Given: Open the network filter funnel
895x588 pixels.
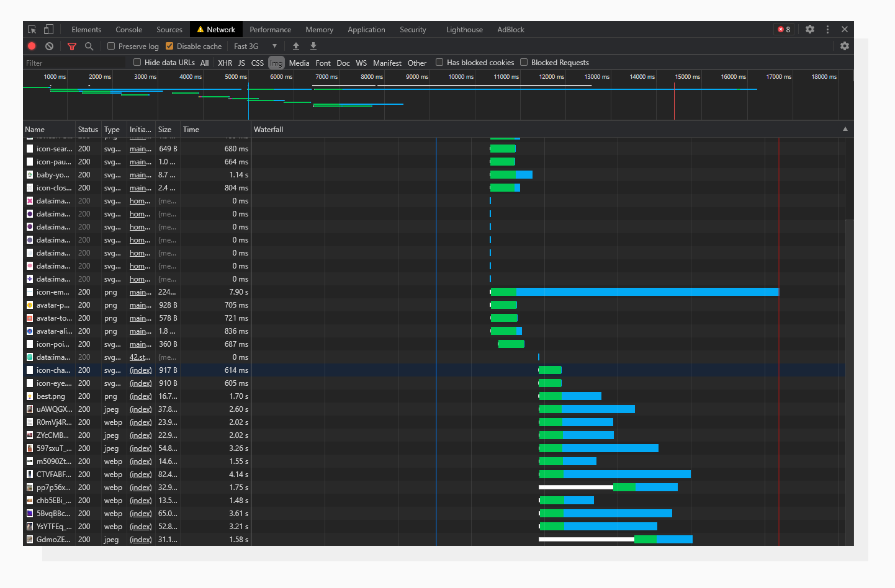Looking at the screenshot, I should point(72,46).
